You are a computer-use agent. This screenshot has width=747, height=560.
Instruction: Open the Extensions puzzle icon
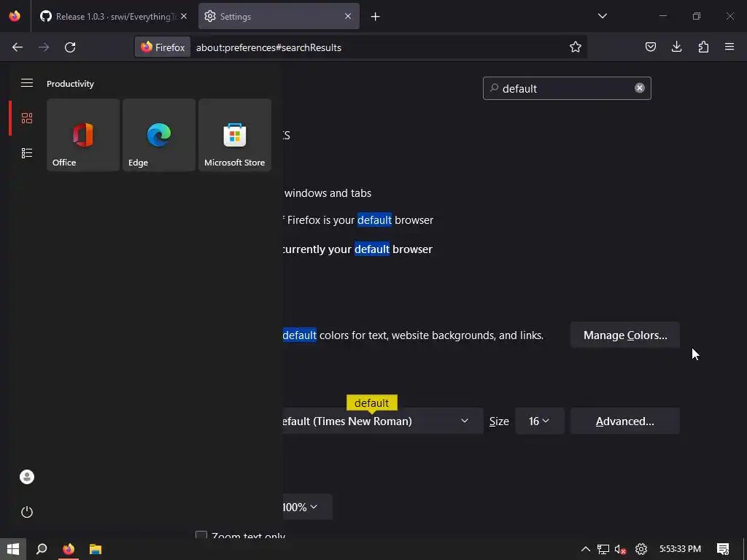pos(703,47)
